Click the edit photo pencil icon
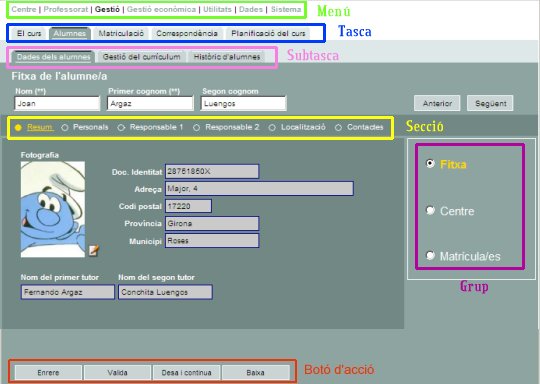 coord(94,250)
